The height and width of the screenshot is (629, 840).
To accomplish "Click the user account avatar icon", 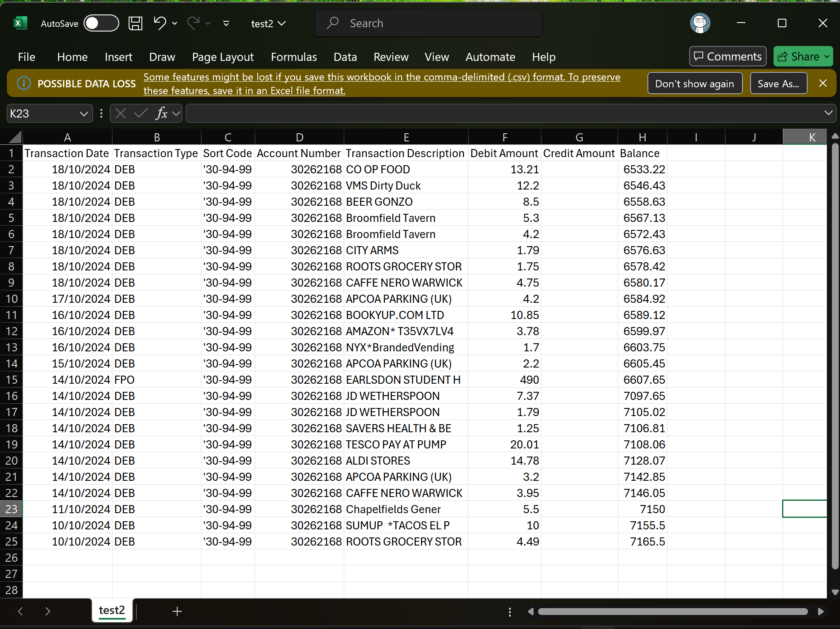I will [x=700, y=23].
